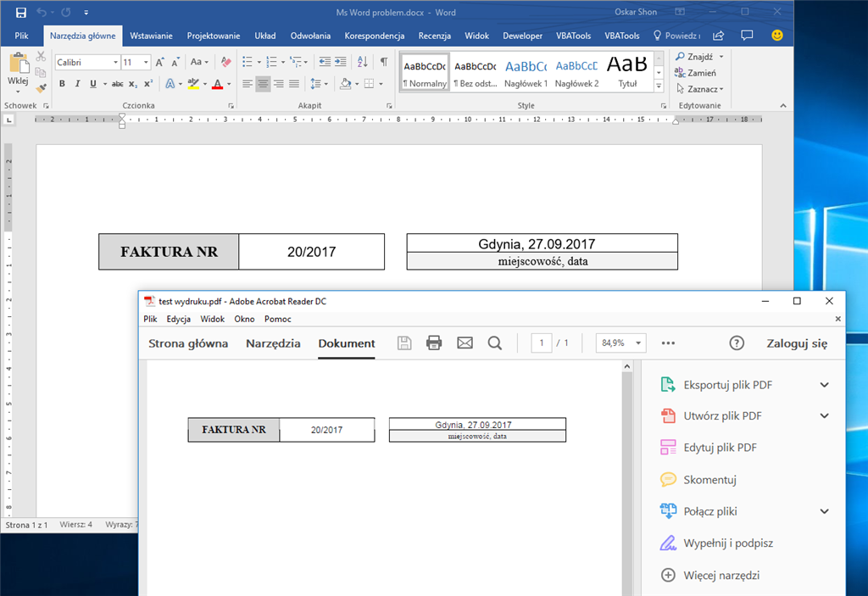Screen dimensions: 868x596
Task: Apply the Nagłówek 1 style
Action: click(x=526, y=73)
